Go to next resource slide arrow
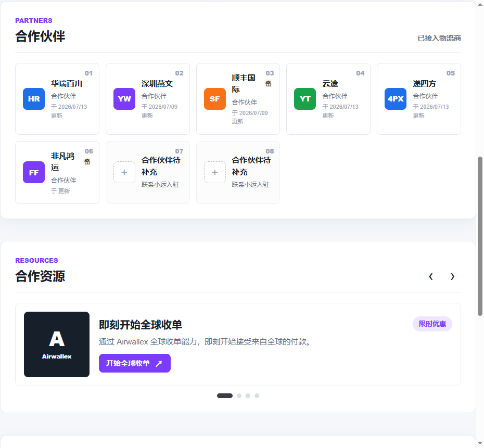Screen dimensions: 484x448 click(452, 276)
